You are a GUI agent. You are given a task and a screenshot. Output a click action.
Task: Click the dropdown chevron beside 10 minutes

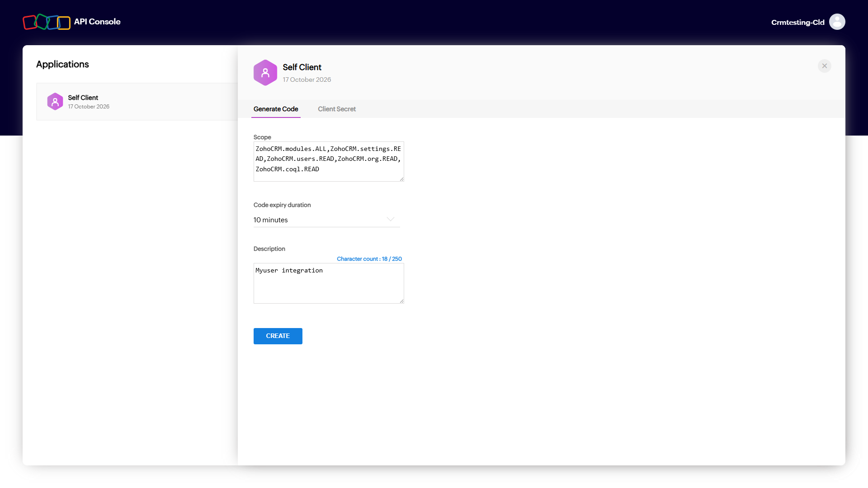(x=391, y=220)
